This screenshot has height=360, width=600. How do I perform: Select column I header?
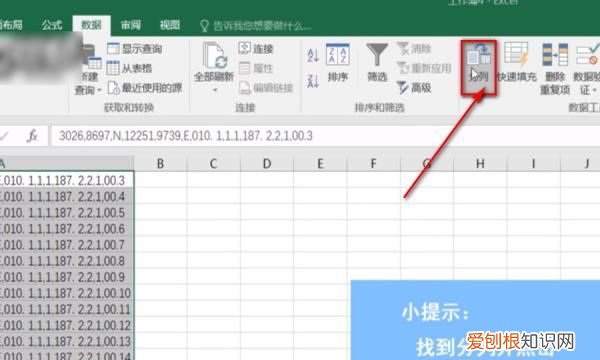tap(533, 164)
